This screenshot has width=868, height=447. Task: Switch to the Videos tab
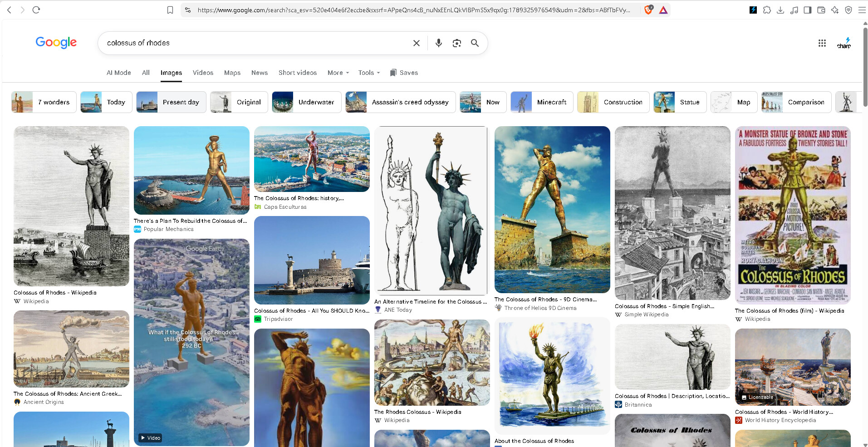tap(203, 73)
